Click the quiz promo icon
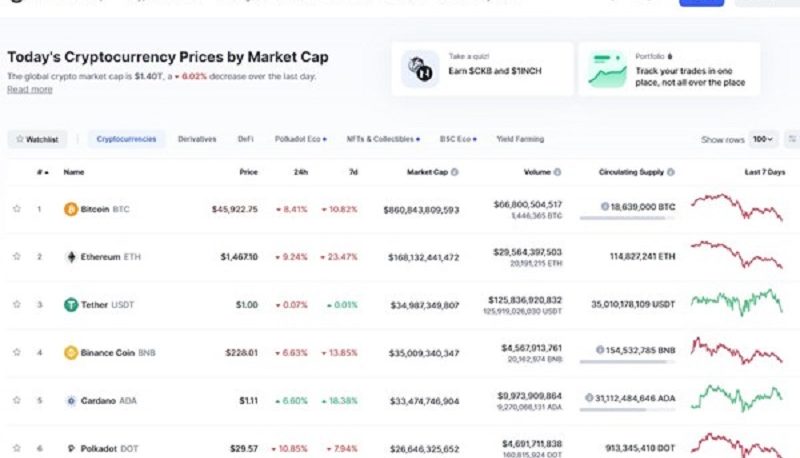 pyautogui.click(x=420, y=69)
